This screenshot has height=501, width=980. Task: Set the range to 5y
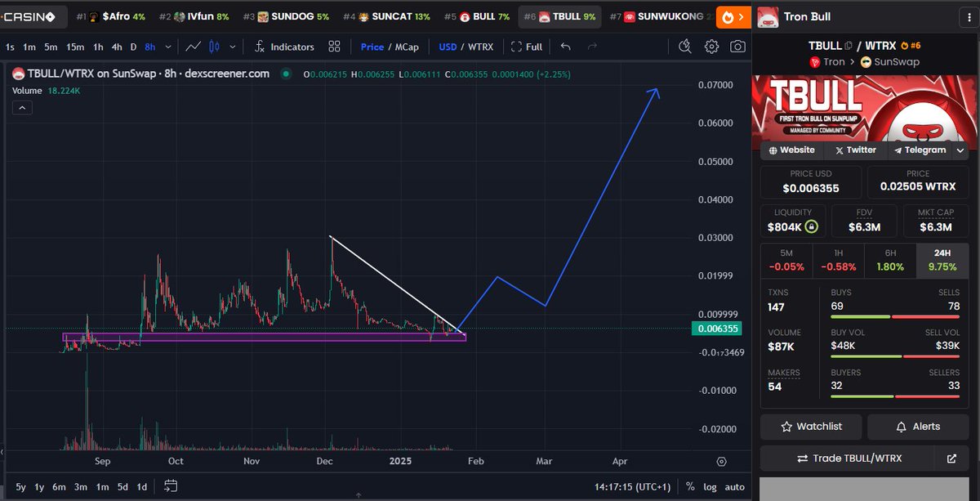tap(21, 486)
